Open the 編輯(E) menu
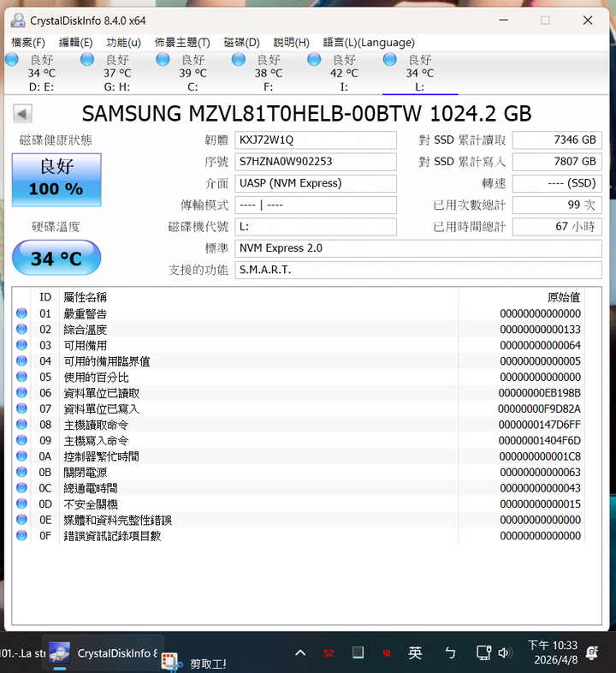The width and height of the screenshot is (616, 673). pos(75,43)
